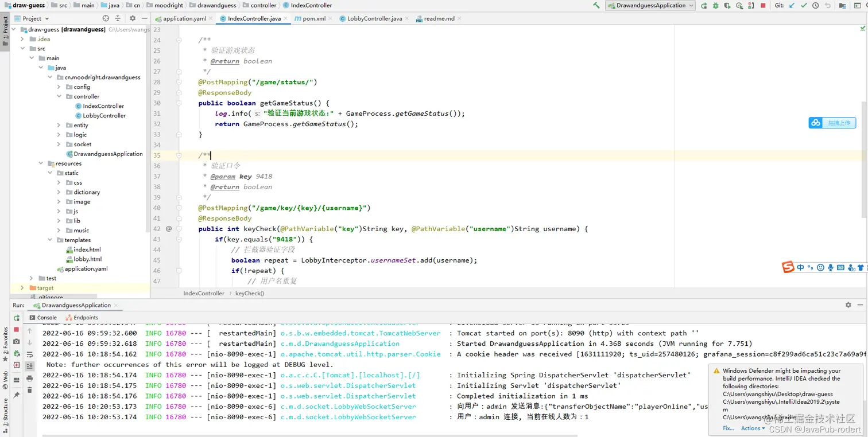Click the profiler run icon in toolbar

click(x=739, y=6)
